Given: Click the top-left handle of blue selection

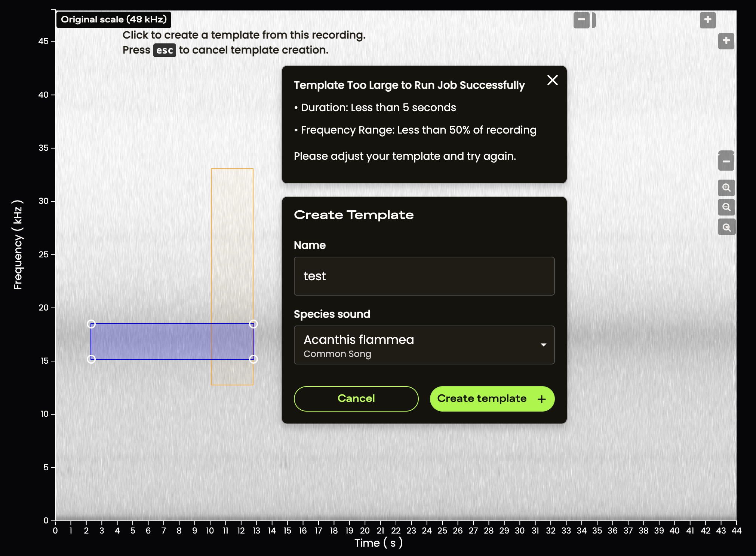Looking at the screenshot, I should pyautogui.click(x=91, y=324).
